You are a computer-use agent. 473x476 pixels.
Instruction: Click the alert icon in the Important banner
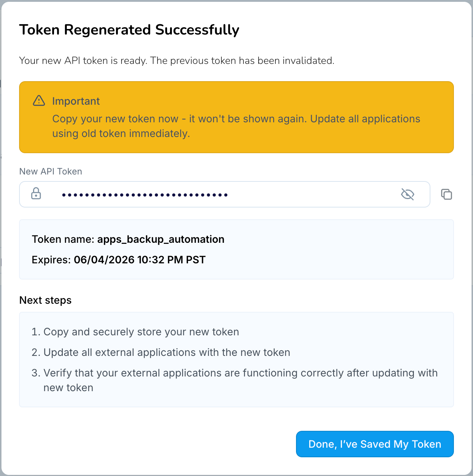(39, 100)
